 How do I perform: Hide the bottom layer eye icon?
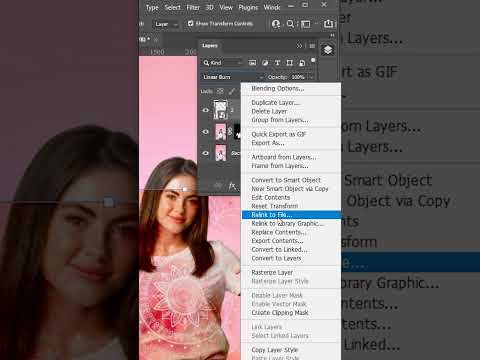206,153
